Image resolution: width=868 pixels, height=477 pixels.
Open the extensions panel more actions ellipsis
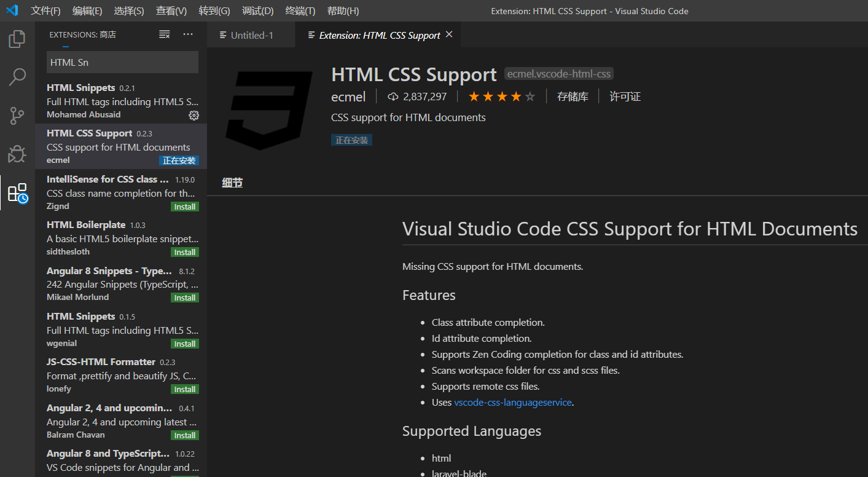[x=188, y=34]
